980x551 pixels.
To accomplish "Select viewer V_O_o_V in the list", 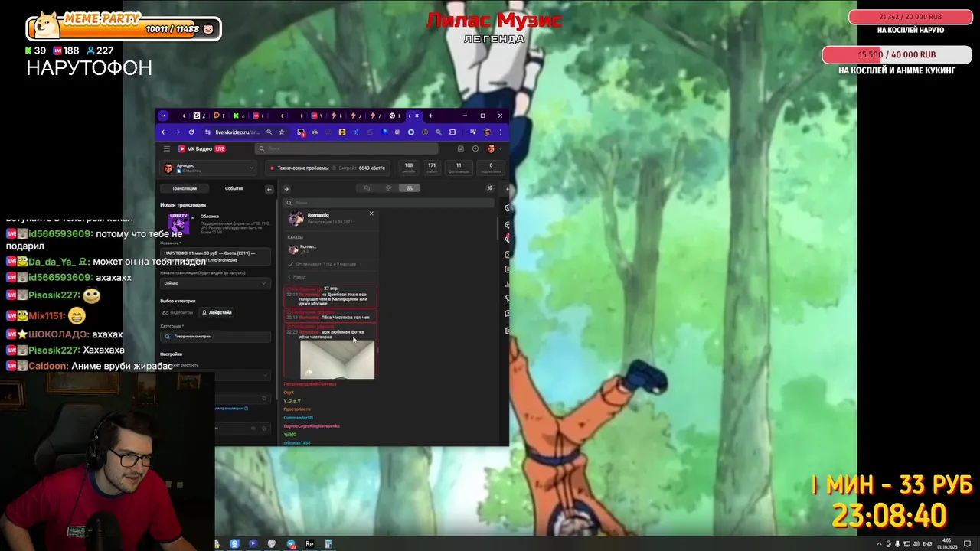I will tap(292, 401).
